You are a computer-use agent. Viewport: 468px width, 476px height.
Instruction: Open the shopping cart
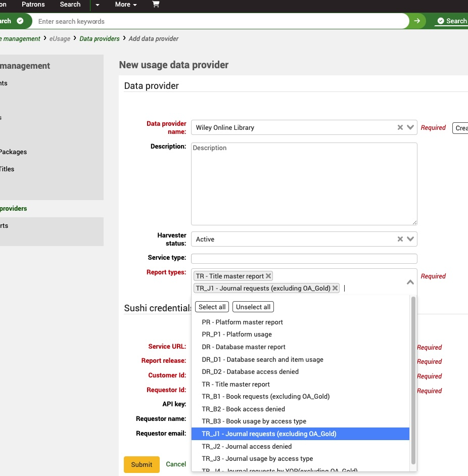156,5
